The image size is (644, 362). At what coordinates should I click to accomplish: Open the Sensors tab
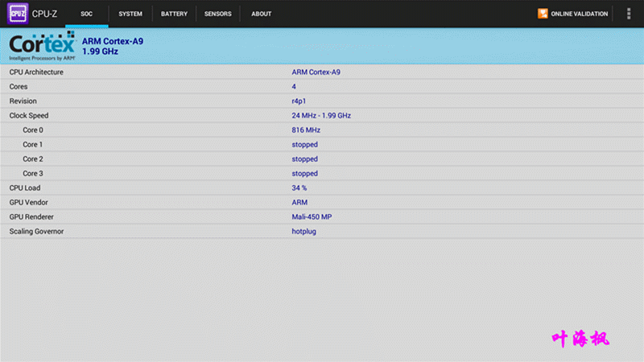click(217, 14)
